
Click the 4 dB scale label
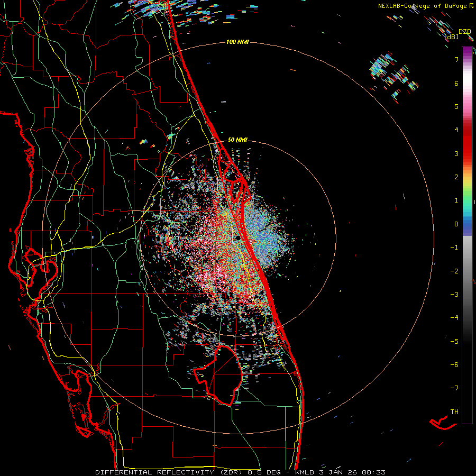click(456, 130)
